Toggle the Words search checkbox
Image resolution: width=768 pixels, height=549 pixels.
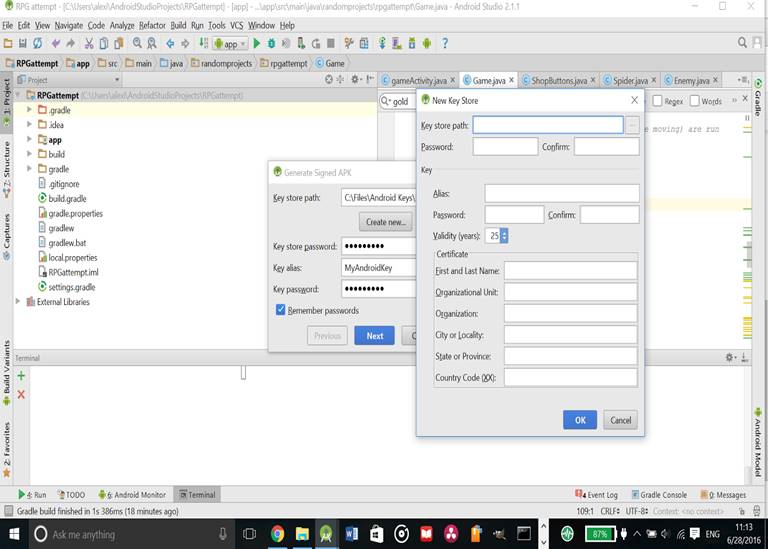[695, 101]
